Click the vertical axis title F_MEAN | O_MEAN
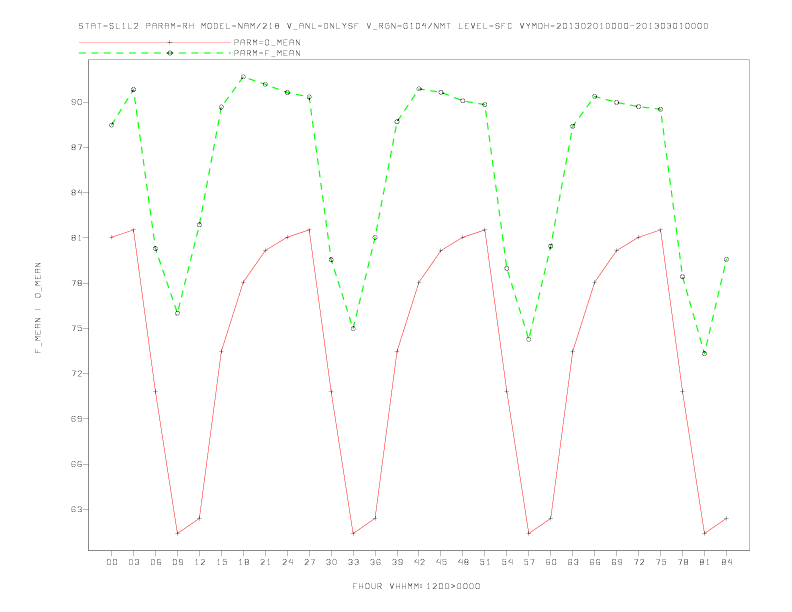Image resolution: width=792 pixels, height=612 pixels. pyautogui.click(x=38, y=308)
